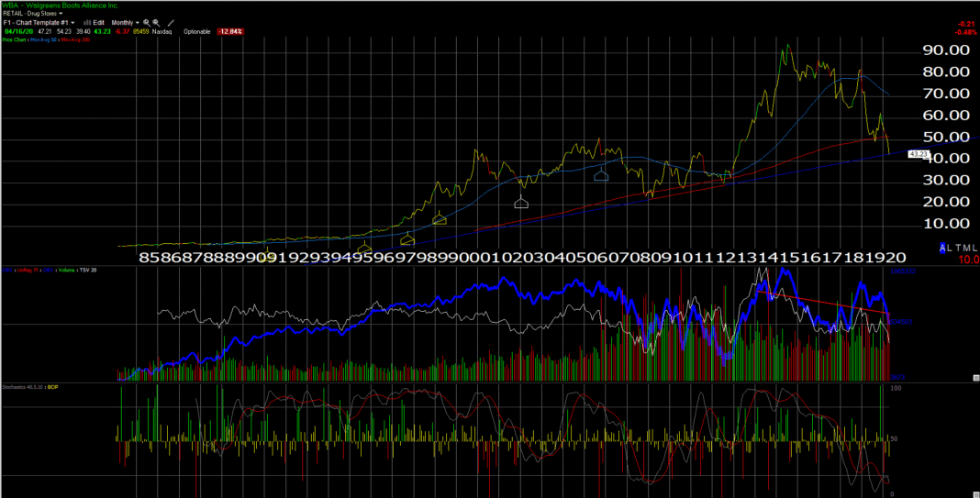
Task: Open the RETAIL - Drug Stores industry dropdown
Action: click(x=31, y=14)
